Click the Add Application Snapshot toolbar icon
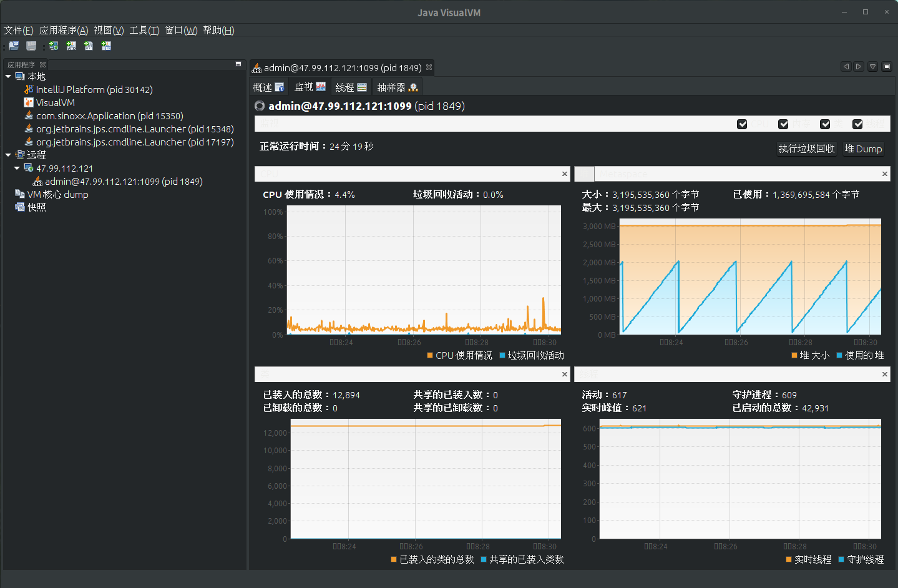 coord(106,46)
